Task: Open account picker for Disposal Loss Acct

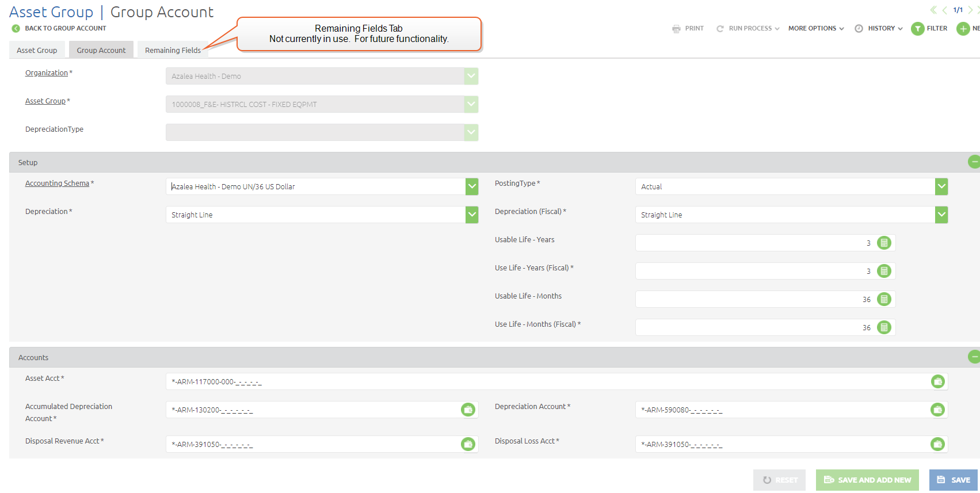Action: (x=937, y=444)
